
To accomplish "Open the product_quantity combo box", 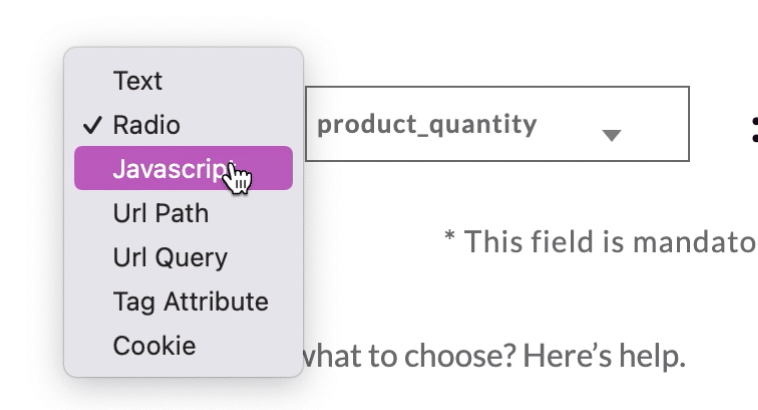I will pos(497,124).
